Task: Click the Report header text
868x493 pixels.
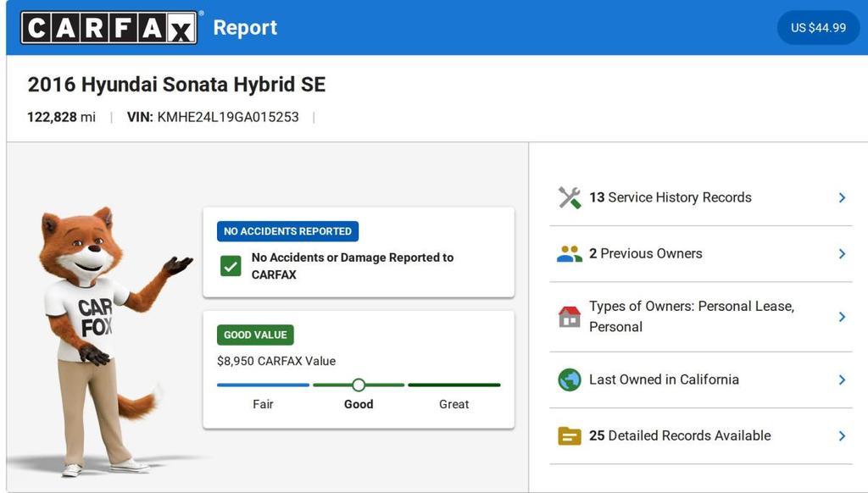Action: point(245,28)
